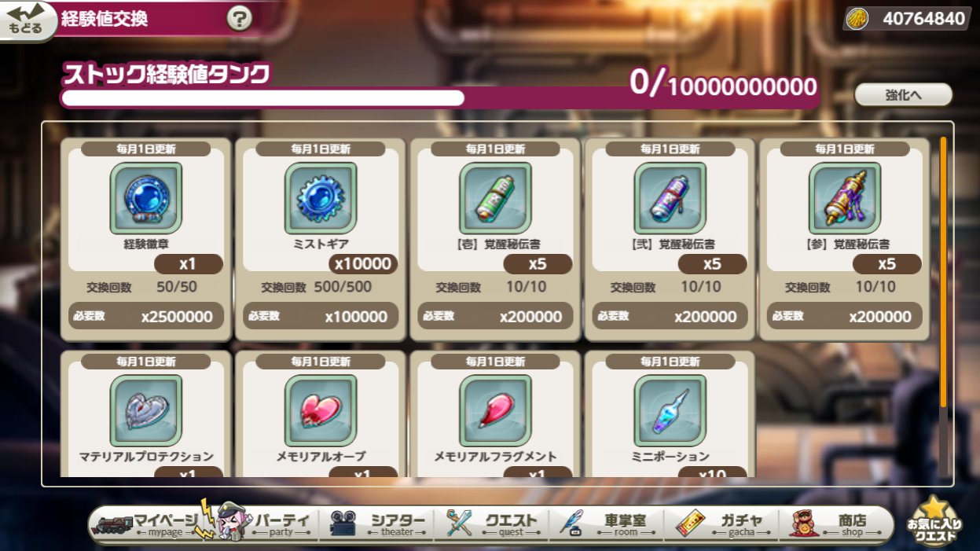Open the ガチャ gacha tab
This screenshot has width=980, height=551.
721,524
